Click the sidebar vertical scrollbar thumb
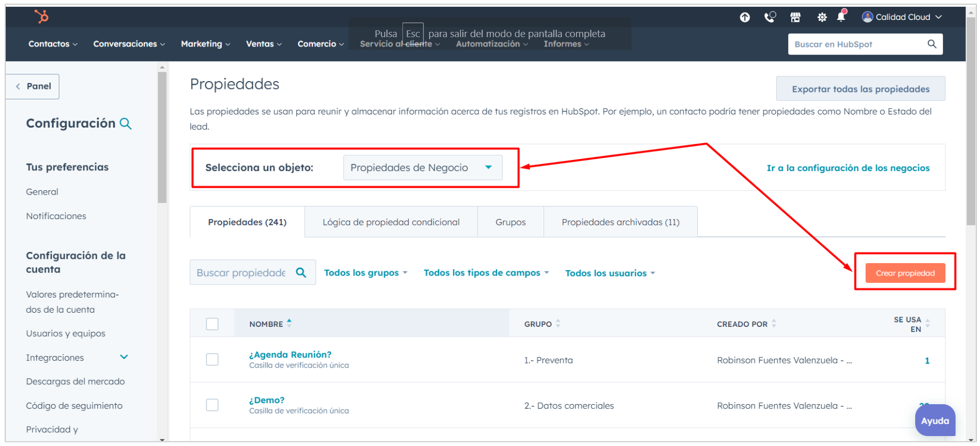The height and width of the screenshot is (446, 980). 162,137
